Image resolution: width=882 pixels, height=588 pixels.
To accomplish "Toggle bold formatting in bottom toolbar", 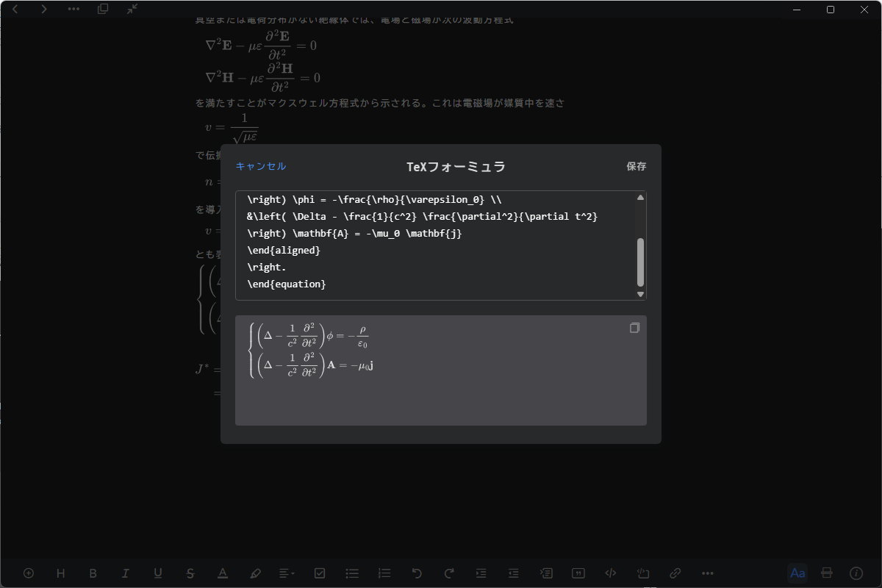I will pos(93,573).
